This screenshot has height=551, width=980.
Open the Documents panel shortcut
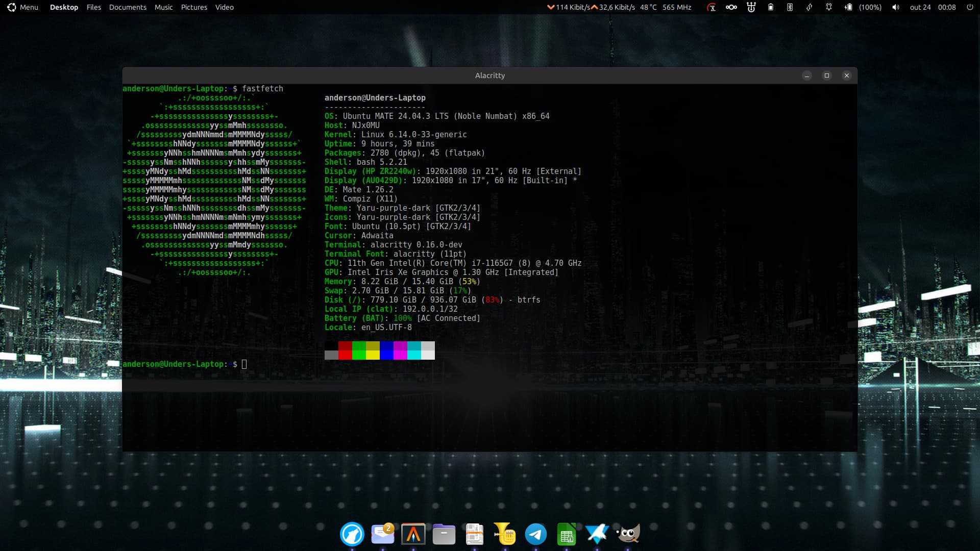point(128,7)
